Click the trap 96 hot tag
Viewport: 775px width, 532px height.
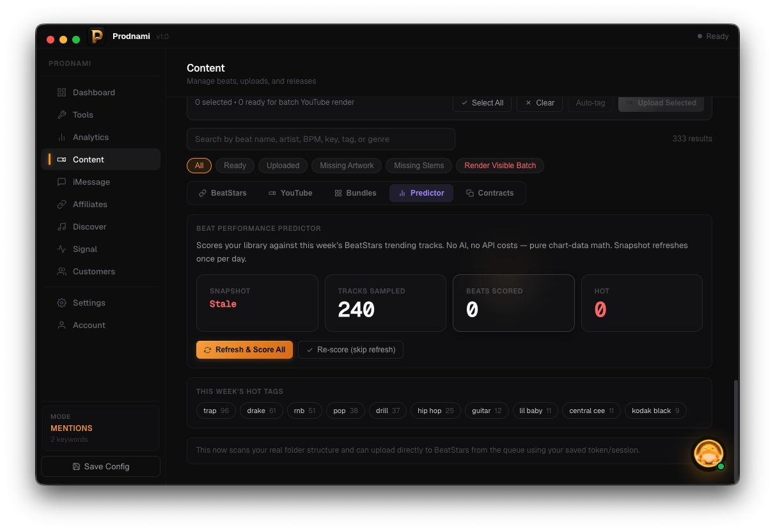[216, 411]
